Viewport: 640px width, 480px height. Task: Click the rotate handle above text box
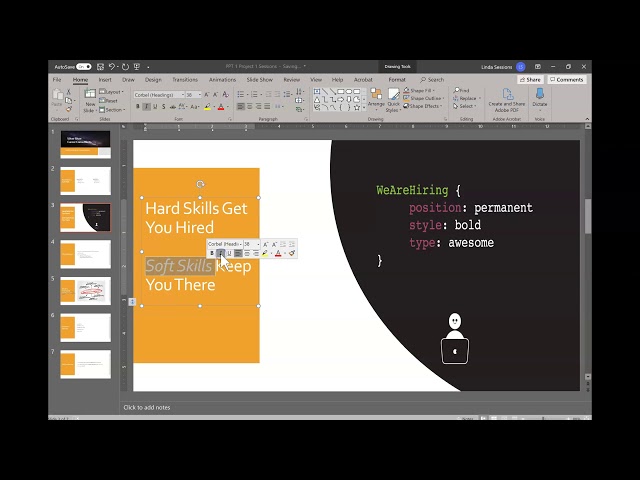200,184
